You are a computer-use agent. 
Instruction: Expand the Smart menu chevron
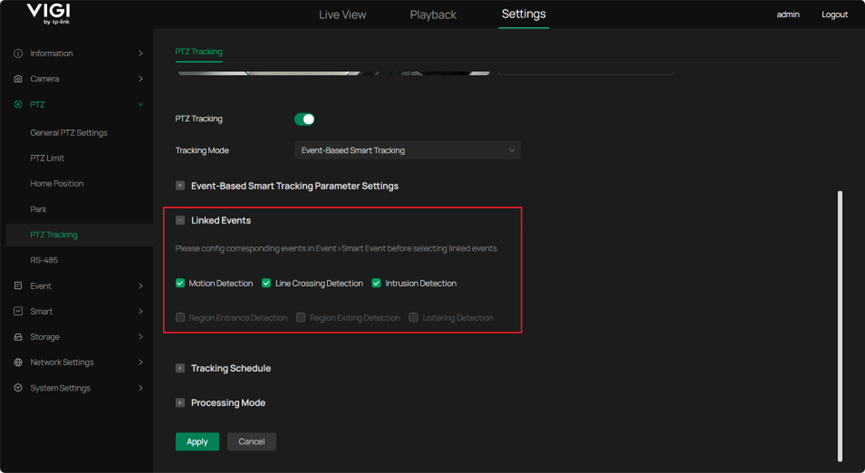(141, 311)
